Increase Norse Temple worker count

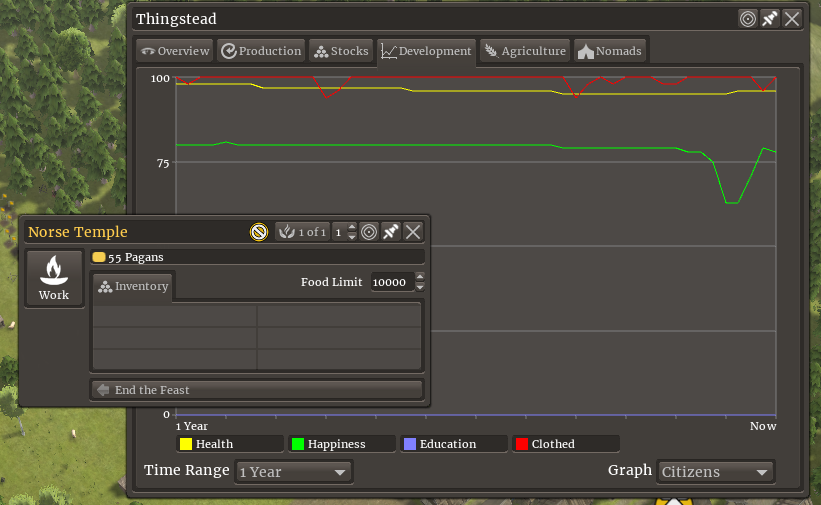tap(352, 227)
